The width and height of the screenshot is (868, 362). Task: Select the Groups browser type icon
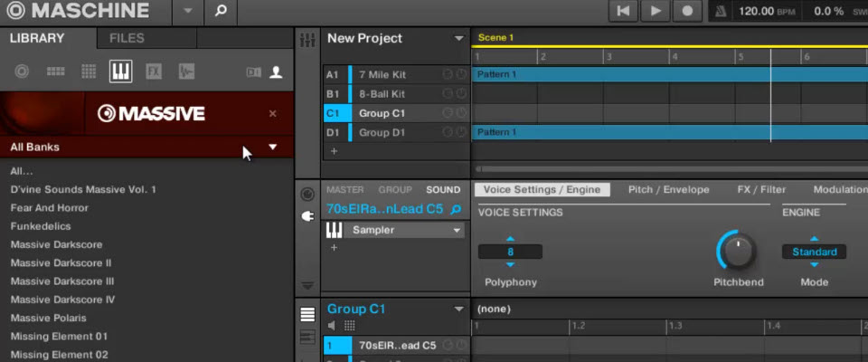click(55, 71)
